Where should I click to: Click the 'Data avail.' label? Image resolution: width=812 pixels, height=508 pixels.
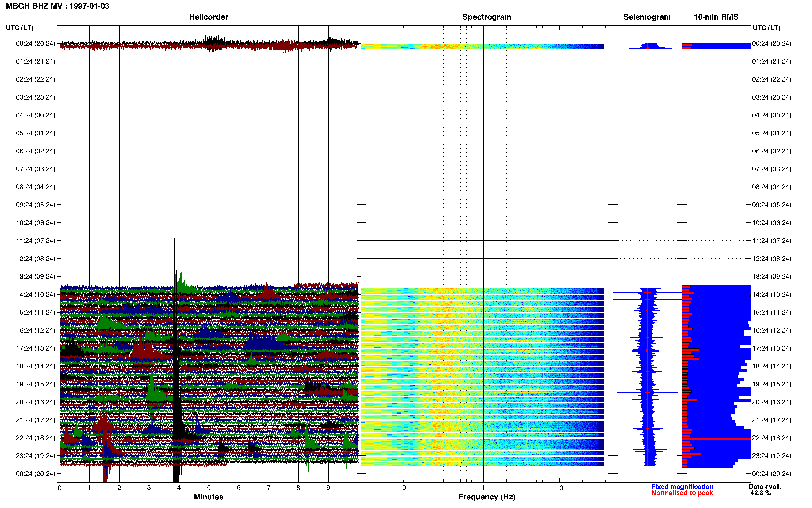pyautogui.click(x=765, y=486)
